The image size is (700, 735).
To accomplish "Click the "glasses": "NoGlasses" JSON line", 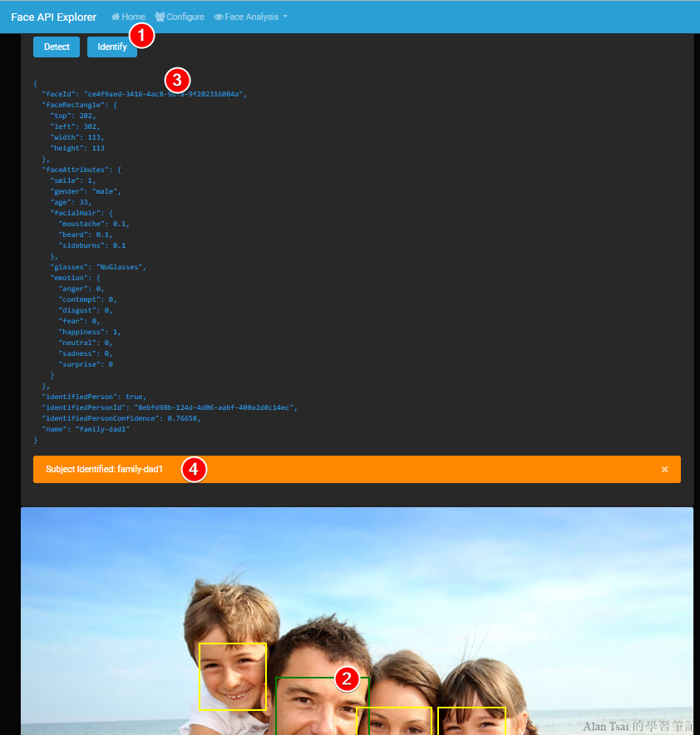I will click(98, 267).
